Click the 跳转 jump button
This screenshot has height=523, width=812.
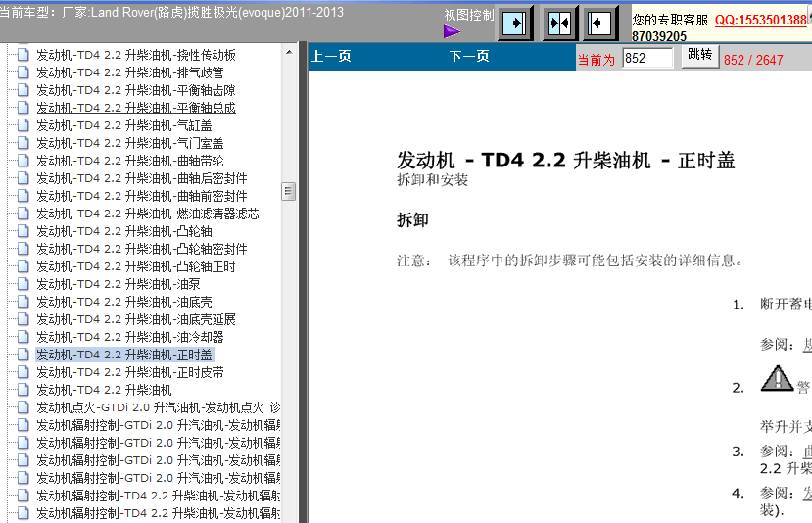pyautogui.click(x=699, y=56)
